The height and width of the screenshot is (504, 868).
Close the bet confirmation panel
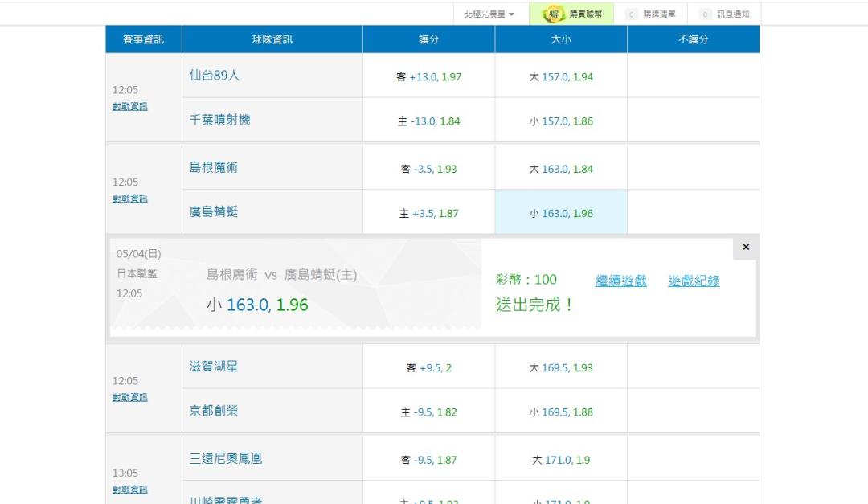[x=746, y=247]
